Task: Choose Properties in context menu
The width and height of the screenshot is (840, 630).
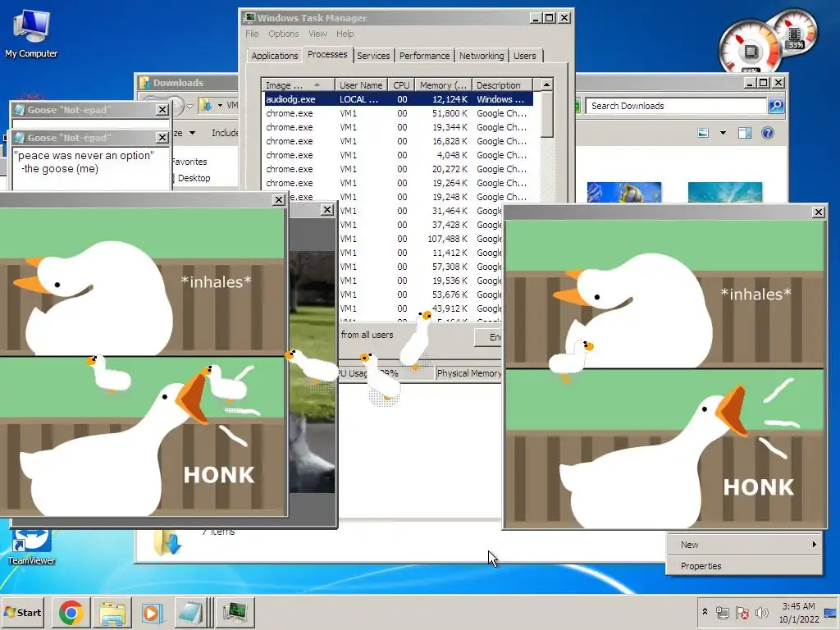Action: (x=744, y=566)
